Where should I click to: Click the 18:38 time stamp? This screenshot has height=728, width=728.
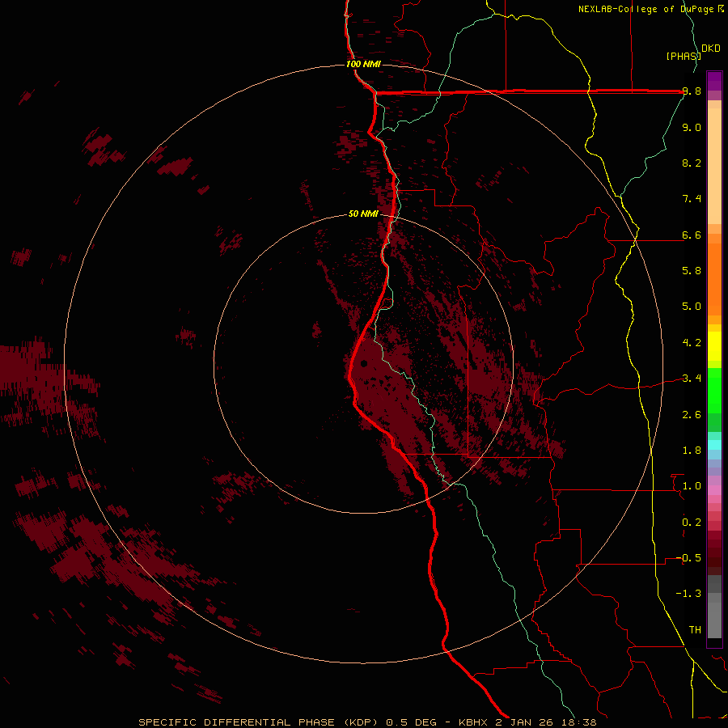pos(579,722)
